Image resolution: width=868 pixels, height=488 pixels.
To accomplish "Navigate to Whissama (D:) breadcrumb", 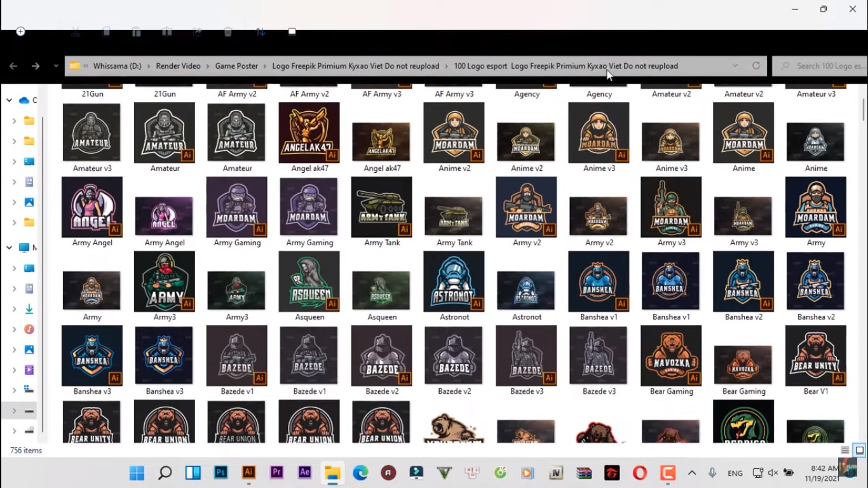I will pyautogui.click(x=118, y=66).
